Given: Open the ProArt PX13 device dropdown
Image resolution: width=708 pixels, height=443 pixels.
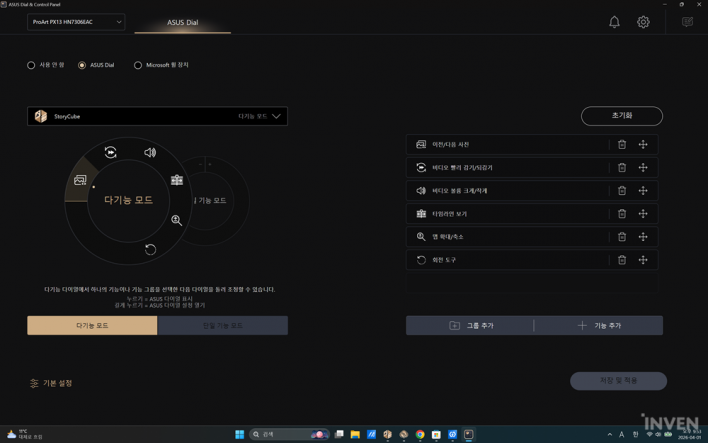Looking at the screenshot, I should click(x=76, y=22).
